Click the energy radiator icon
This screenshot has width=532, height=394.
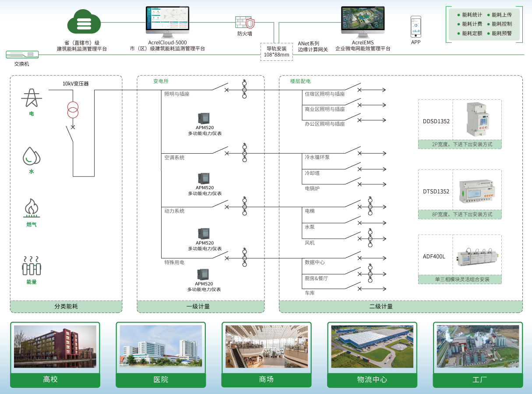pos(31,266)
